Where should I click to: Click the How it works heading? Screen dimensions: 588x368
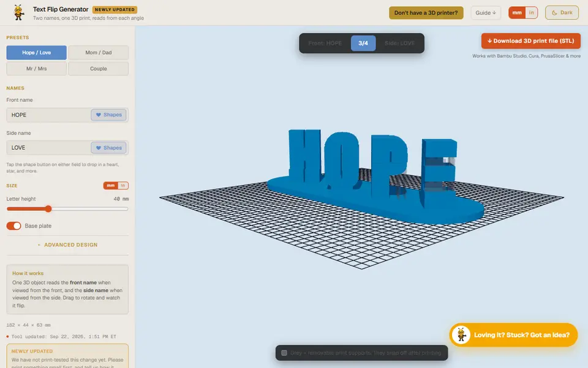tap(28, 274)
